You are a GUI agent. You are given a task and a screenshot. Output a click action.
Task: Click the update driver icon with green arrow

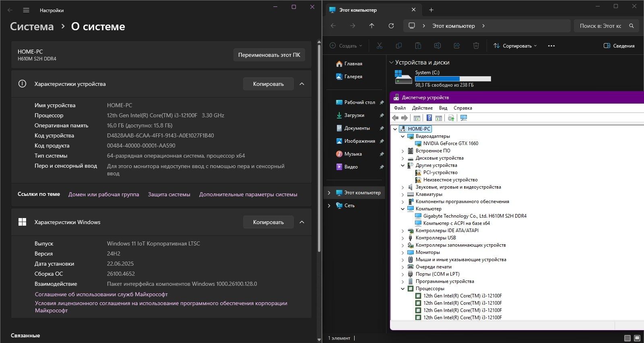pyautogui.click(x=451, y=118)
